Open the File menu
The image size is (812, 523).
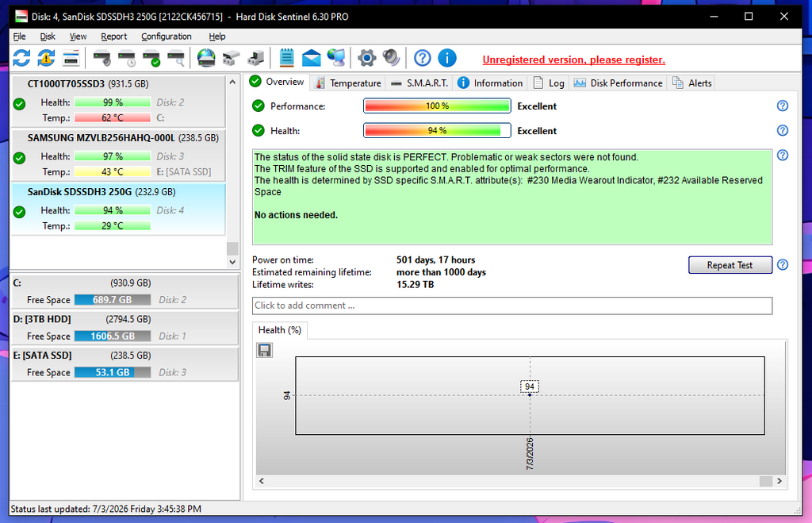coord(19,37)
